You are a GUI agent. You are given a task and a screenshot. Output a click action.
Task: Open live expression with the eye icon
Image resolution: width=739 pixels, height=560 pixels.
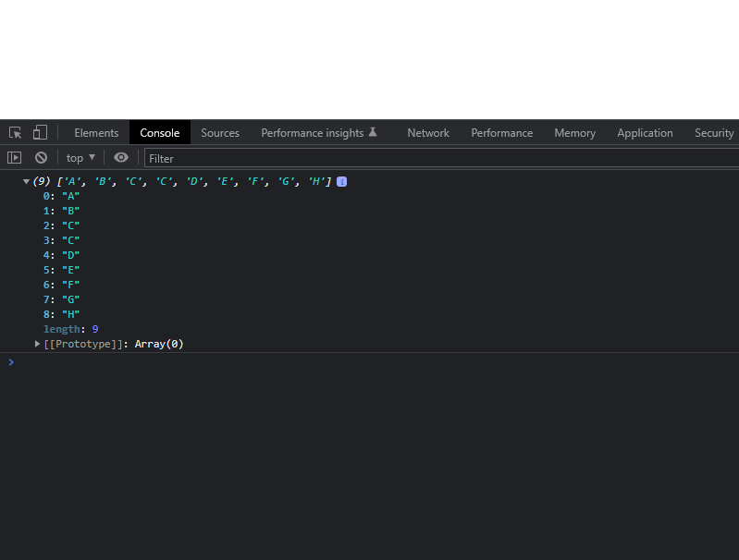121,157
